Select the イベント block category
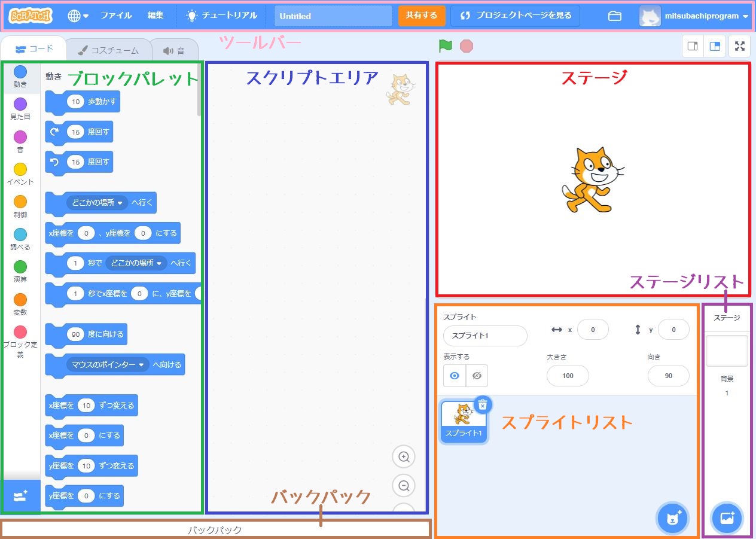 tap(20, 174)
